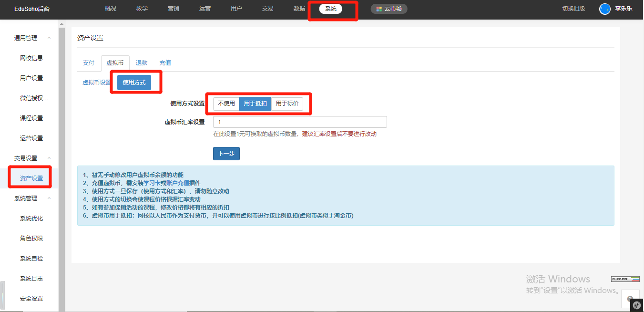Screen dimensions: 644x312
Task: Click the 下一步 button
Action: tap(226, 154)
